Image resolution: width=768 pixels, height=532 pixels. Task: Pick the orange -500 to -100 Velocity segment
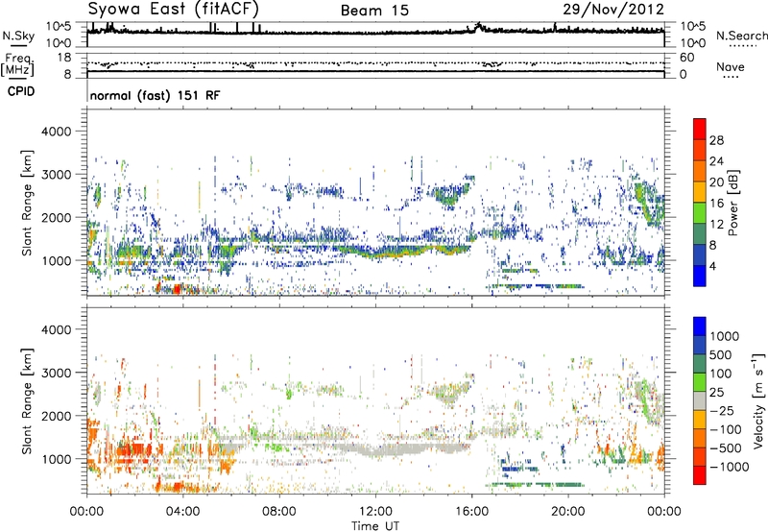pyautogui.click(x=700, y=438)
